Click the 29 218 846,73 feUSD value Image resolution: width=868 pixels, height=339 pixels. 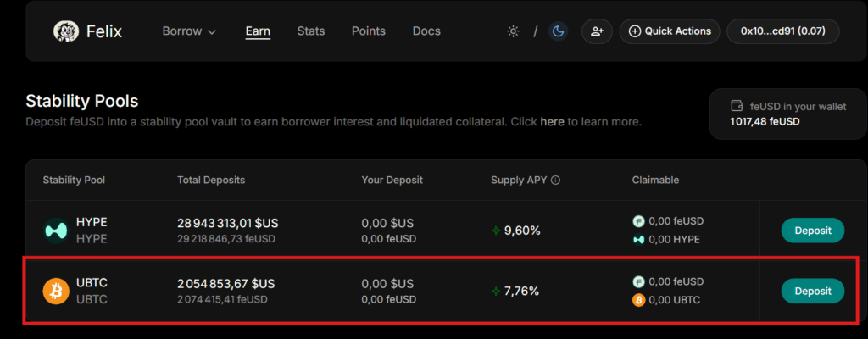[225, 239]
